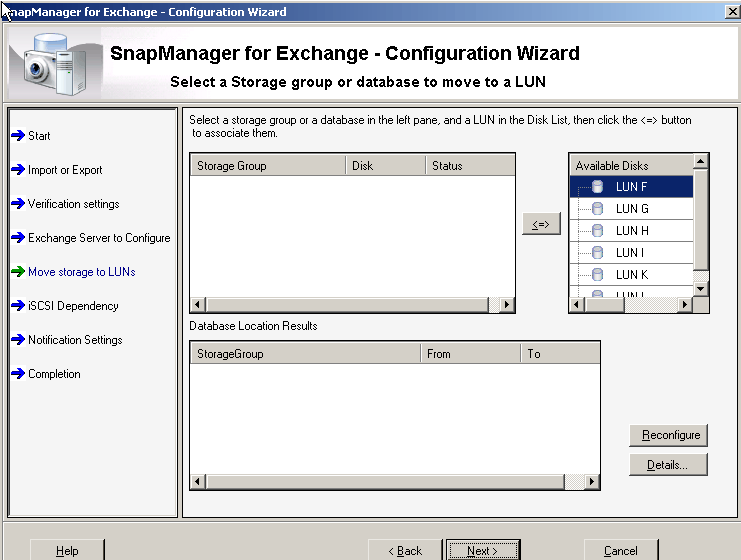Click Storage Group list scroll right arrow
741x560 pixels.
tap(507, 305)
